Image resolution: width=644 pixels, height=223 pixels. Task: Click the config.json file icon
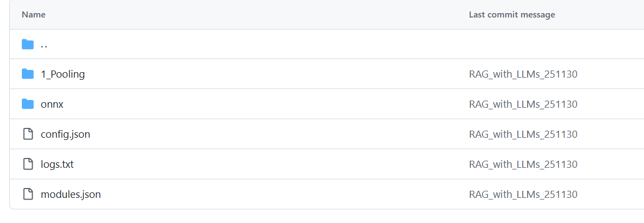pyautogui.click(x=27, y=134)
